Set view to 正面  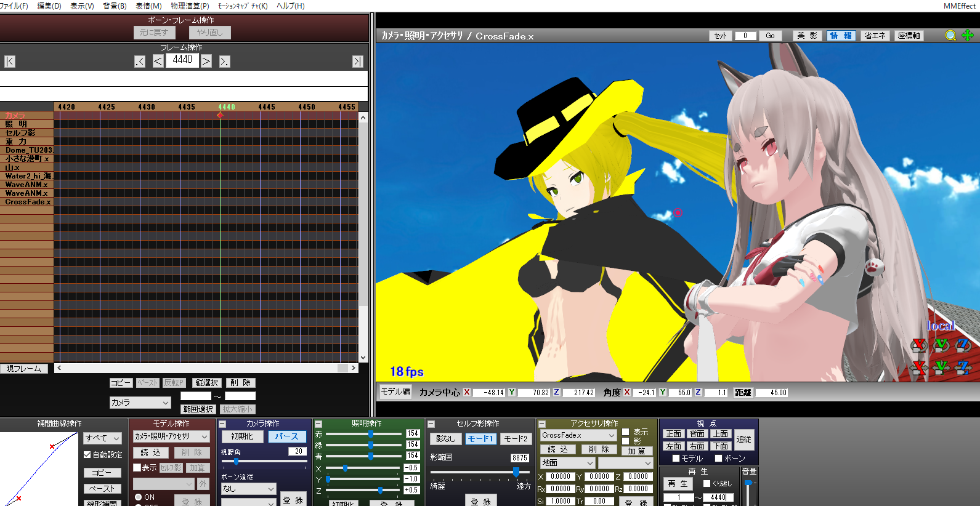(x=674, y=434)
